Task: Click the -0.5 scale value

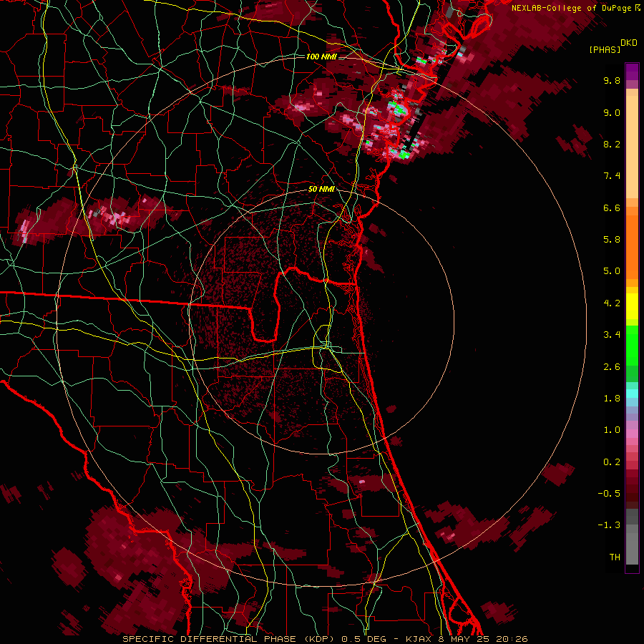Action: (609, 494)
